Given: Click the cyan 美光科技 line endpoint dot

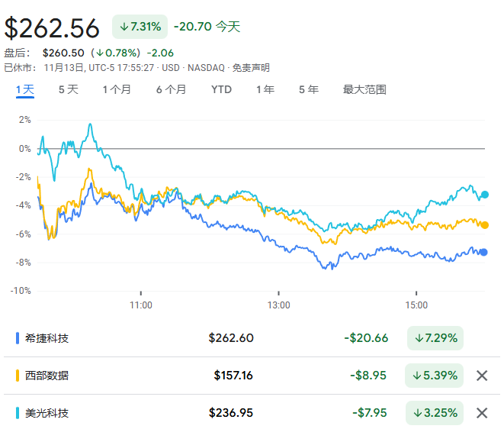Looking at the screenshot, I should (484, 195).
